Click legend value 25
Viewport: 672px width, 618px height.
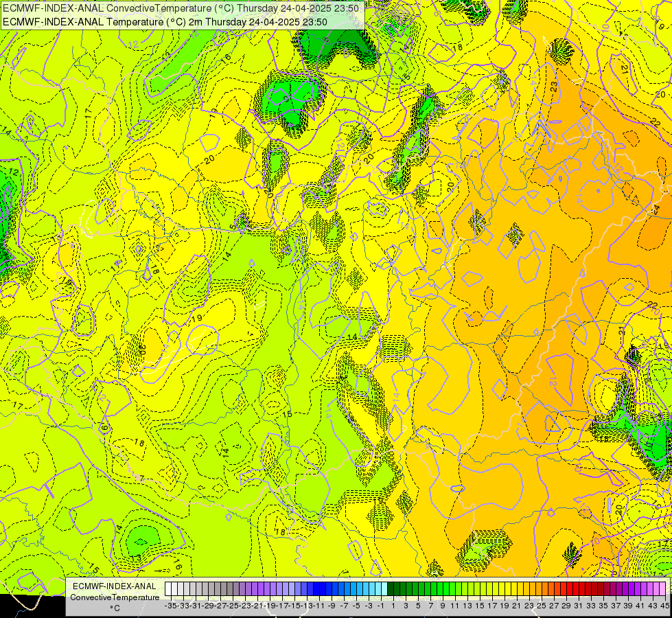click(x=542, y=606)
